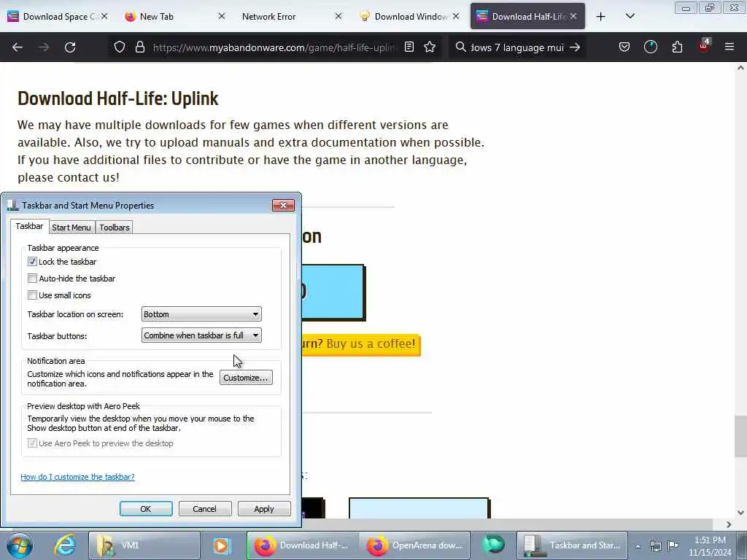747x560 pixels.
Task: Switch to the Download Space tab
Action: [x=57, y=16]
